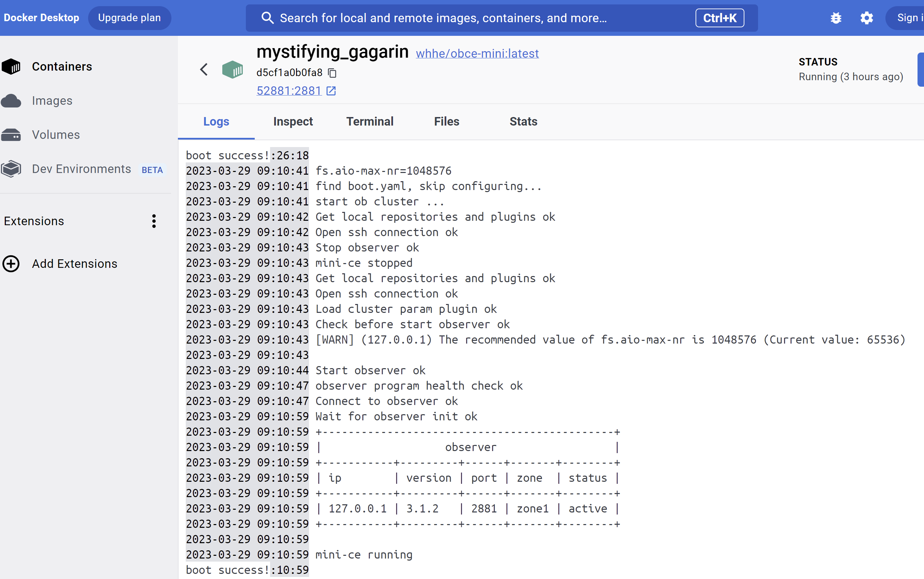This screenshot has width=924, height=579.
Task: Open the settings gear icon
Action: pyautogui.click(x=867, y=18)
